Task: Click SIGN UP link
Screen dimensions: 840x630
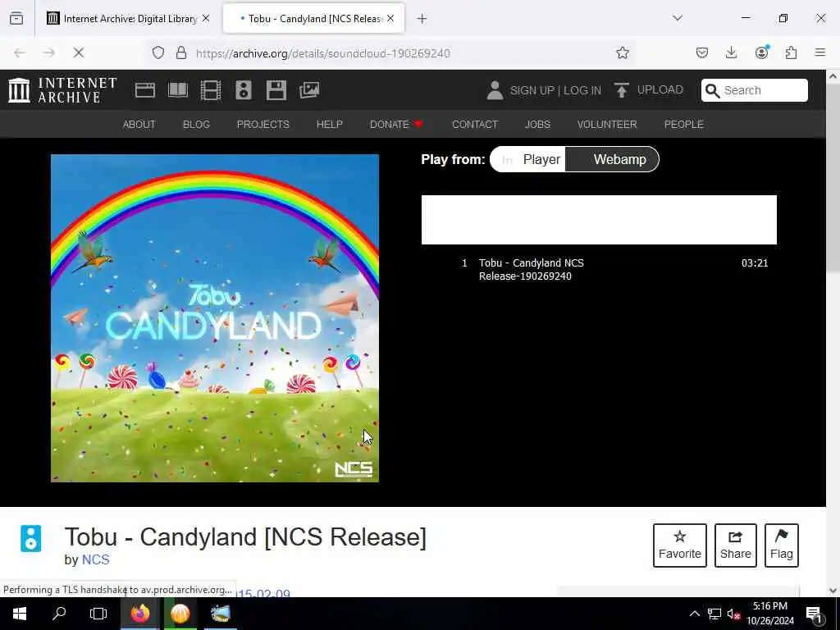Action: point(532,90)
